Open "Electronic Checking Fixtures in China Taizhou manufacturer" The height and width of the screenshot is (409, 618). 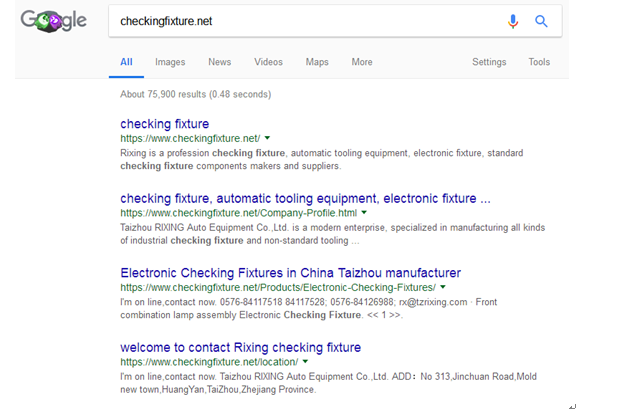(290, 273)
